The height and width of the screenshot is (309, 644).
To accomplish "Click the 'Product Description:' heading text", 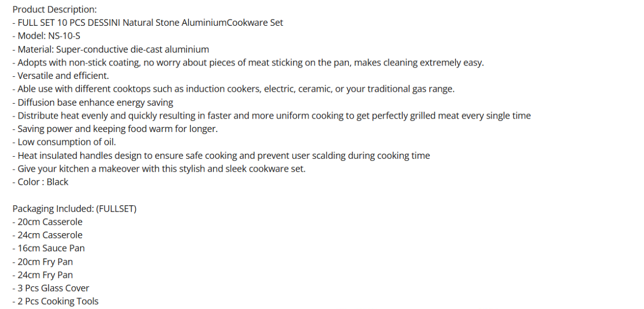I will (55, 9).
